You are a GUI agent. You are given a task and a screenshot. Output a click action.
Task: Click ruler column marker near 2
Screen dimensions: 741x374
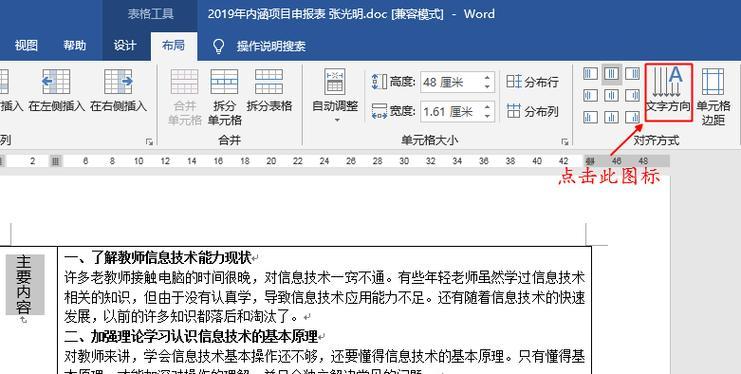pyautogui.click(x=56, y=161)
